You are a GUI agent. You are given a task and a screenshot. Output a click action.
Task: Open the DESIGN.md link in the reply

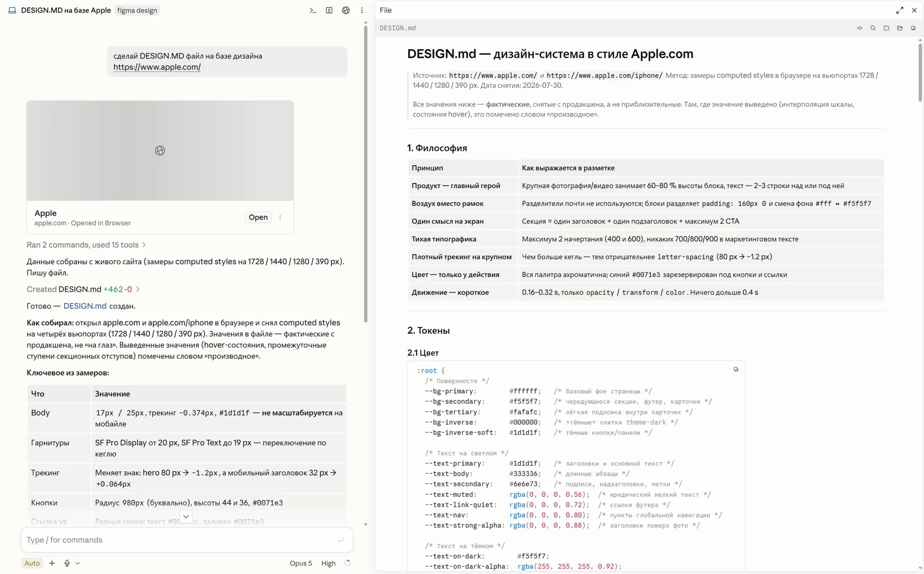[x=85, y=306]
